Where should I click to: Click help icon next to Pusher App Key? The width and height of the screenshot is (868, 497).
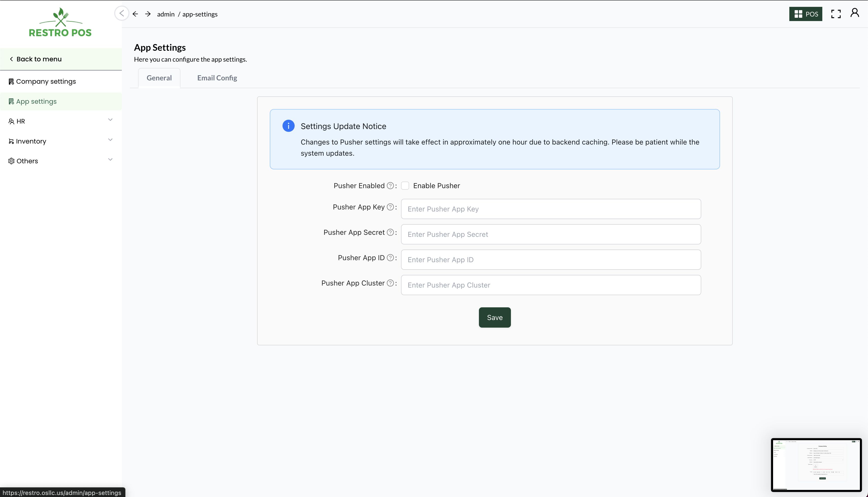tap(390, 207)
